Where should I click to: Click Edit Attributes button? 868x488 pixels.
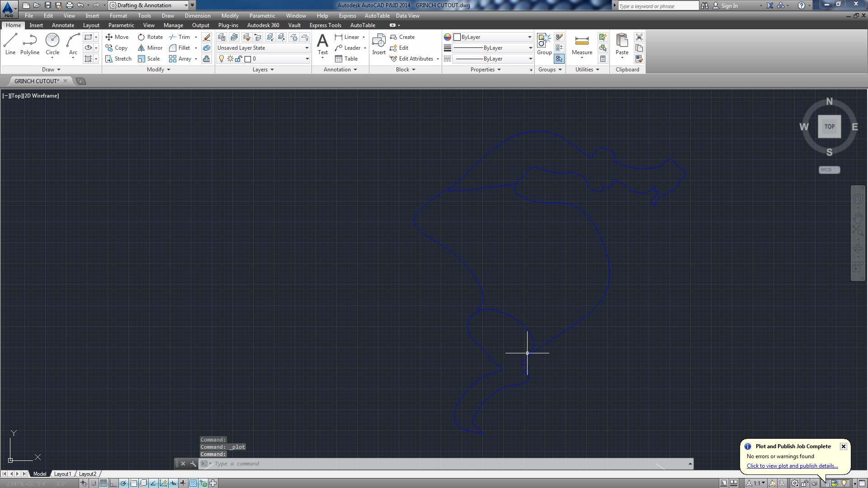(x=412, y=59)
